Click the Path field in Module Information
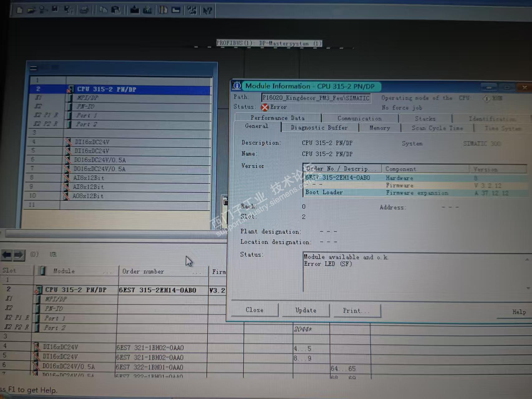The image size is (532, 399). point(316,98)
